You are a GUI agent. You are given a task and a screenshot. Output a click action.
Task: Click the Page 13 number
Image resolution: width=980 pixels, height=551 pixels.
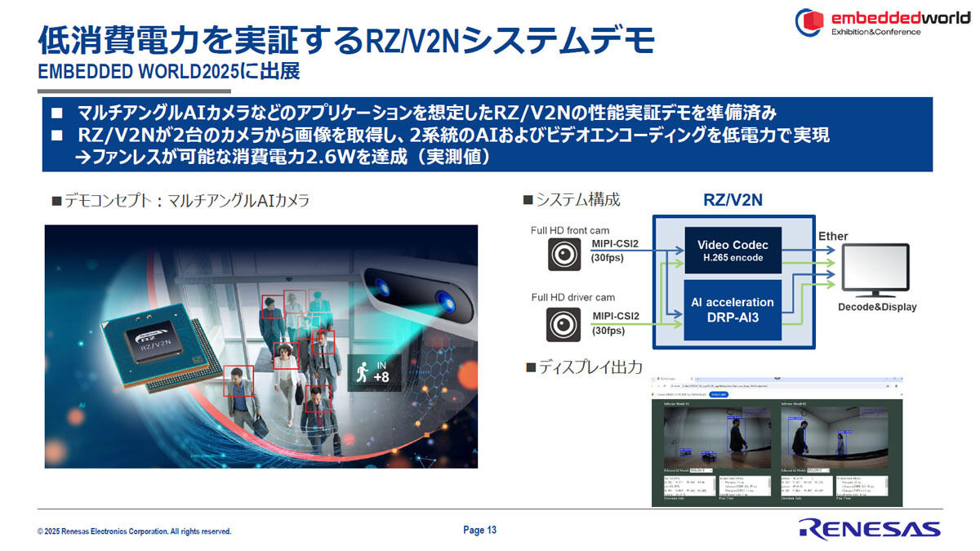(x=480, y=531)
